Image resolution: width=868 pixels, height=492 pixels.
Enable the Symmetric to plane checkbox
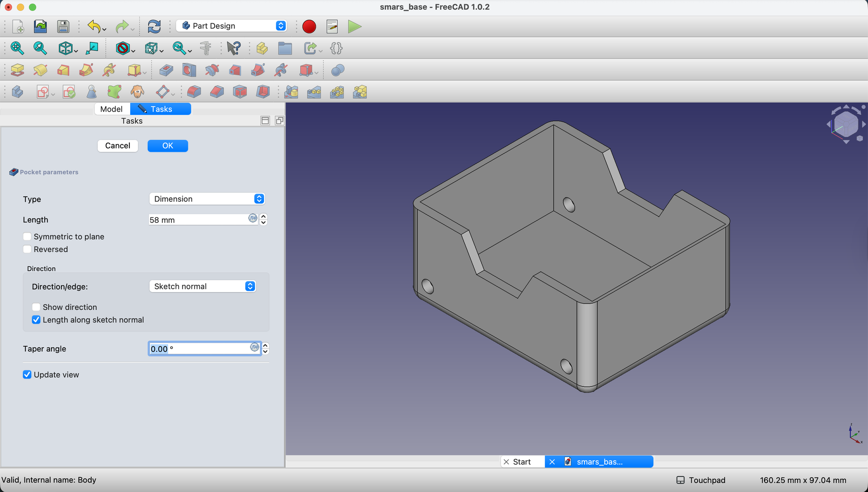coord(27,237)
